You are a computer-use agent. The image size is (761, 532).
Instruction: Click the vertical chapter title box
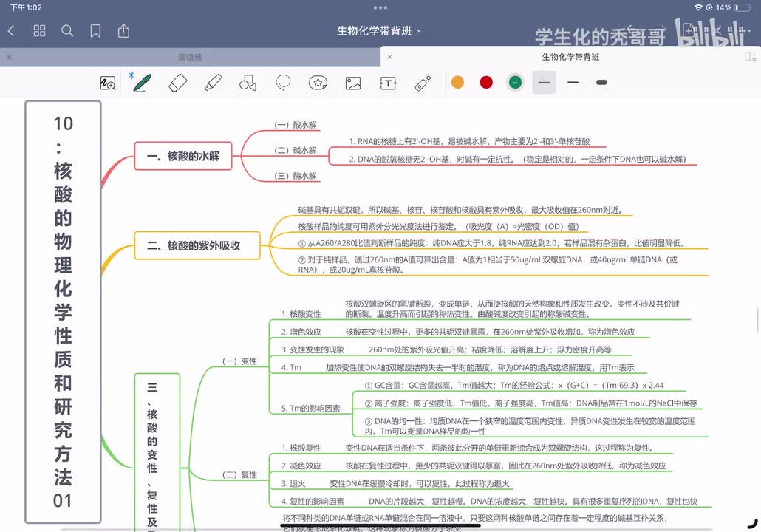click(63, 312)
